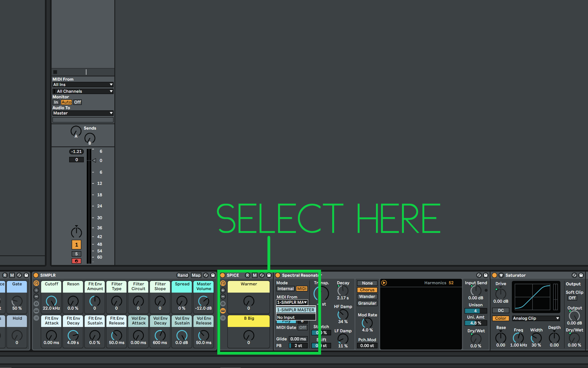This screenshot has height=368, width=588.
Task: Turn on Soft Clip in the Saturator
Action: (x=572, y=298)
